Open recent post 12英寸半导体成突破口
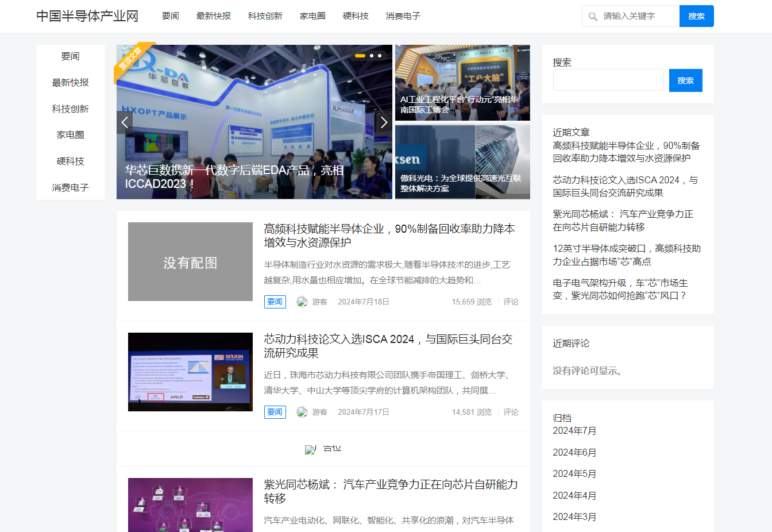 coord(627,255)
